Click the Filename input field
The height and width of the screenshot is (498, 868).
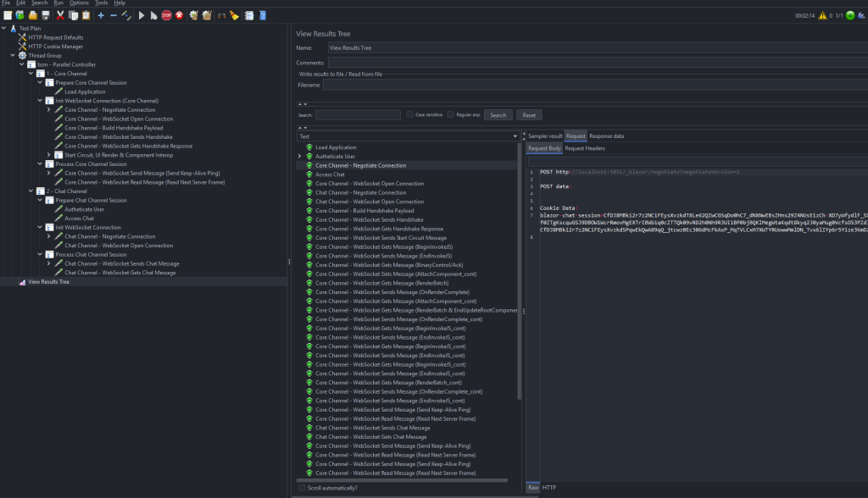595,86
